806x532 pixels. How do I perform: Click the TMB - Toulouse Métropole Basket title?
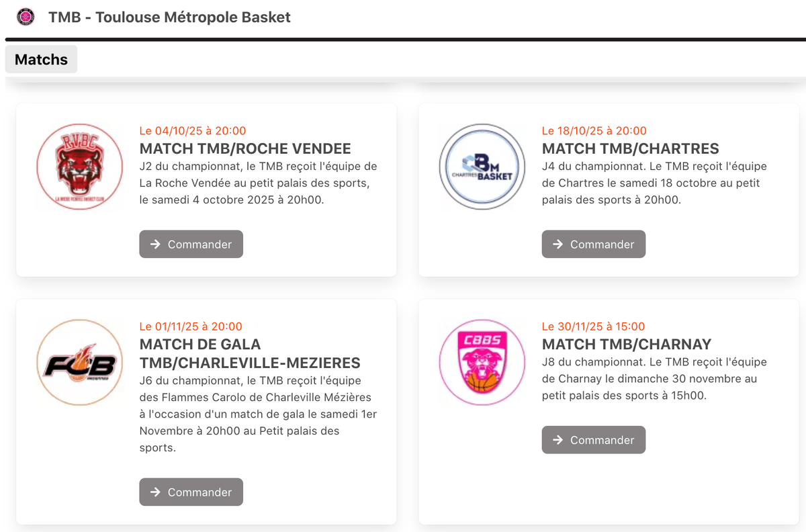click(x=169, y=17)
